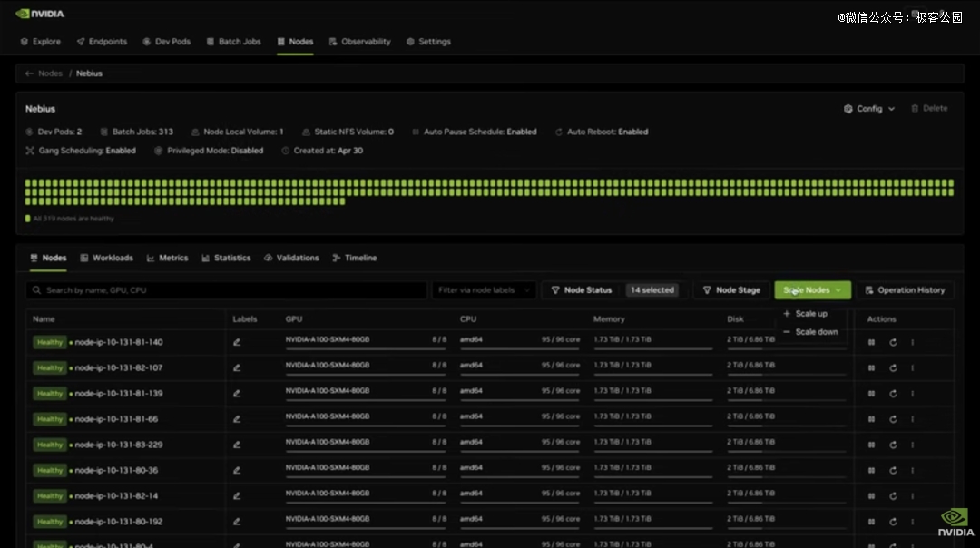Click the node health status bar grid
The width and height of the screenshot is (980, 548).
489,192
